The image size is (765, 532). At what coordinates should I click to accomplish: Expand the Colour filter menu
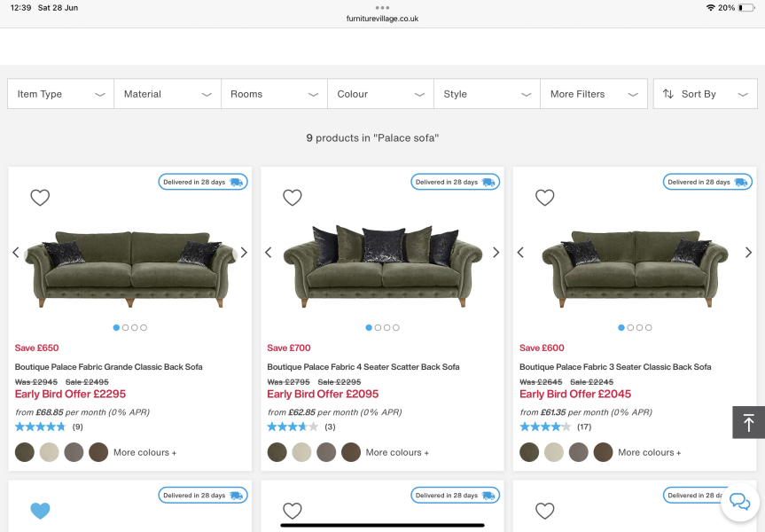click(x=380, y=94)
